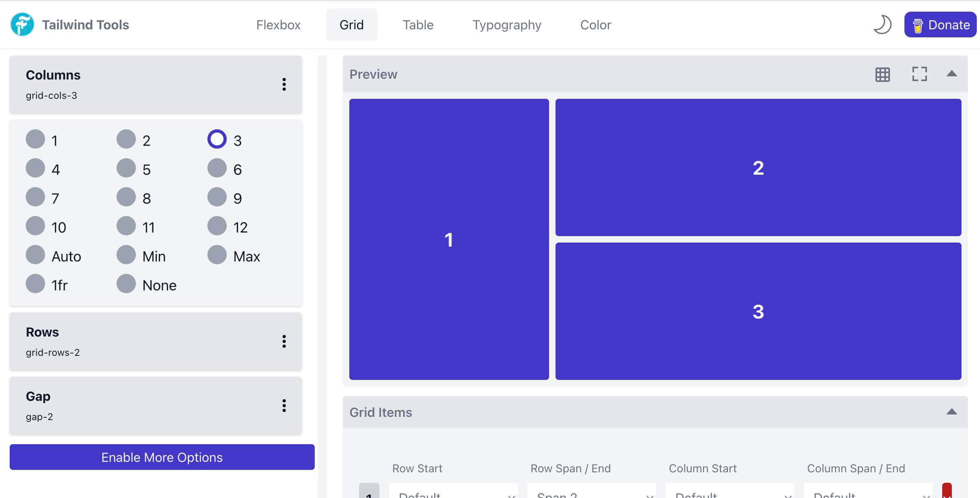
Task: Select radio button for 3 columns
Action: (216, 139)
